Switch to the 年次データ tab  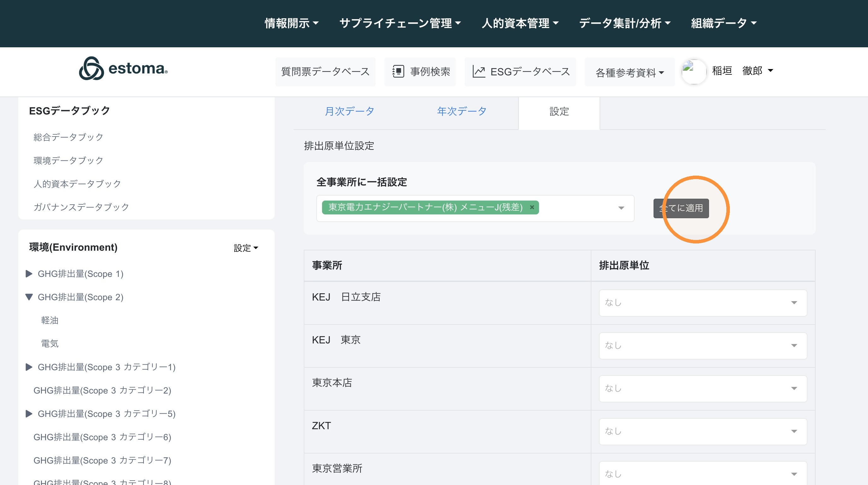coord(462,111)
